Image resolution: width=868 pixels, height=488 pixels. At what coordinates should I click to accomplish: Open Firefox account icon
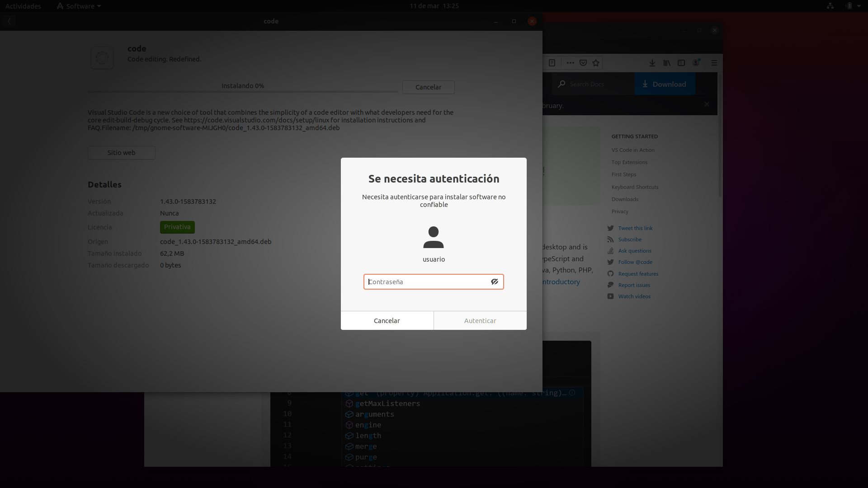696,62
